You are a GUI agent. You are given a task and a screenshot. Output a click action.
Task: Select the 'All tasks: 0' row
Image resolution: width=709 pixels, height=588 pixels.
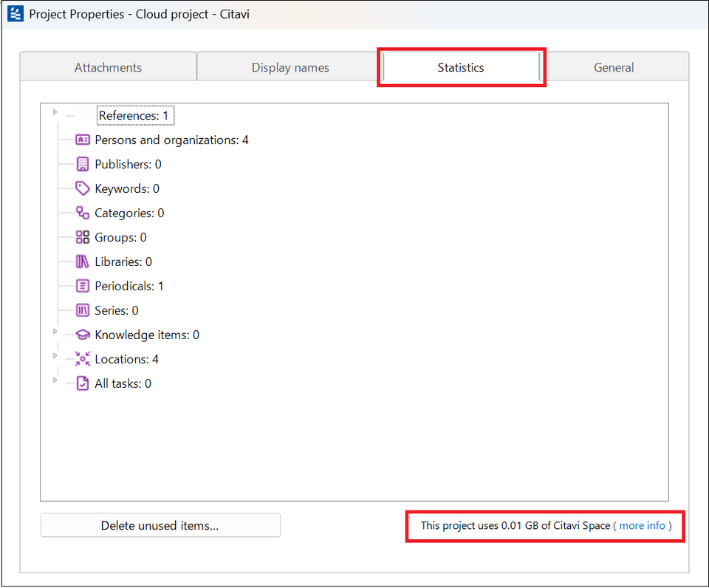click(x=123, y=384)
